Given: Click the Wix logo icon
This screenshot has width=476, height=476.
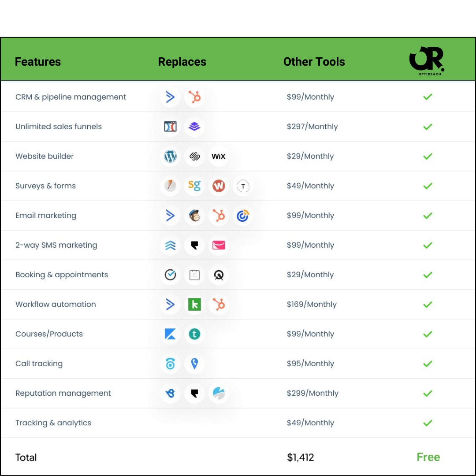Looking at the screenshot, I should click(x=219, y=156).
